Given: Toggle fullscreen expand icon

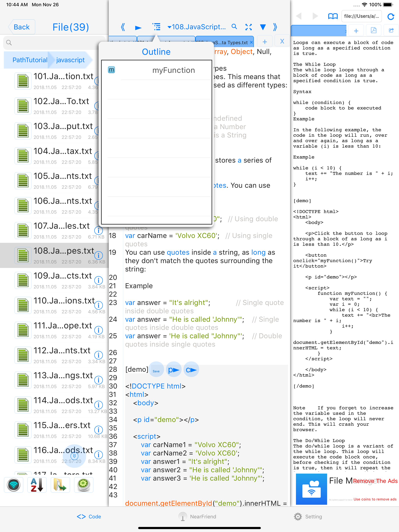Looking at the screenshot, I should pyautogui.click(x=249, y=27).
